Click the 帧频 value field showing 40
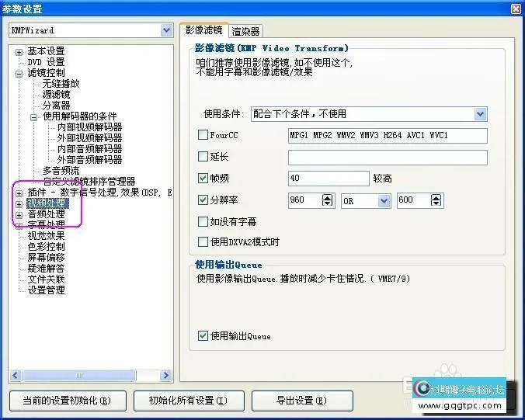The height and width of the screenshot is (420, 525). click(x=329, y=179)
